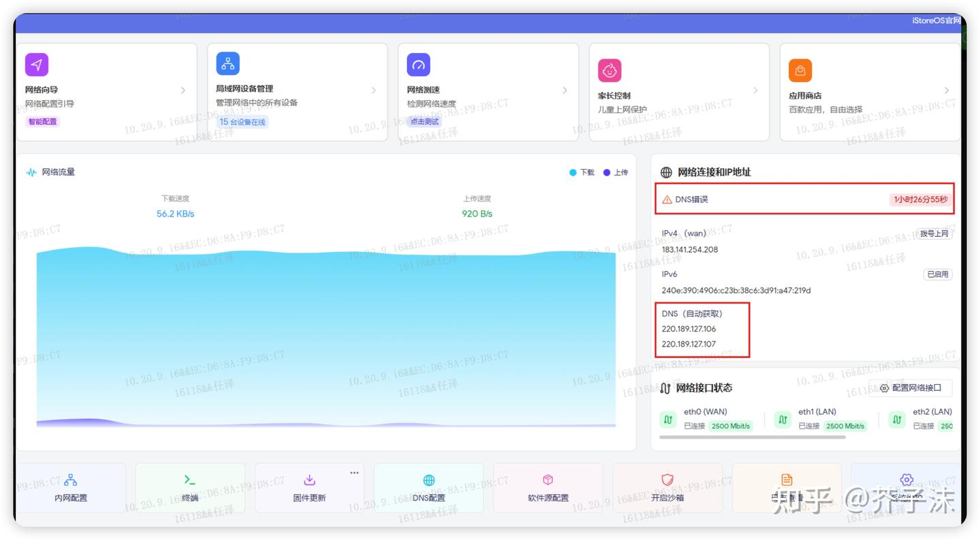Open the three-dots menu on 固件更新 card
This screenshot has height=540, width=980.
[x=354, y=473]
